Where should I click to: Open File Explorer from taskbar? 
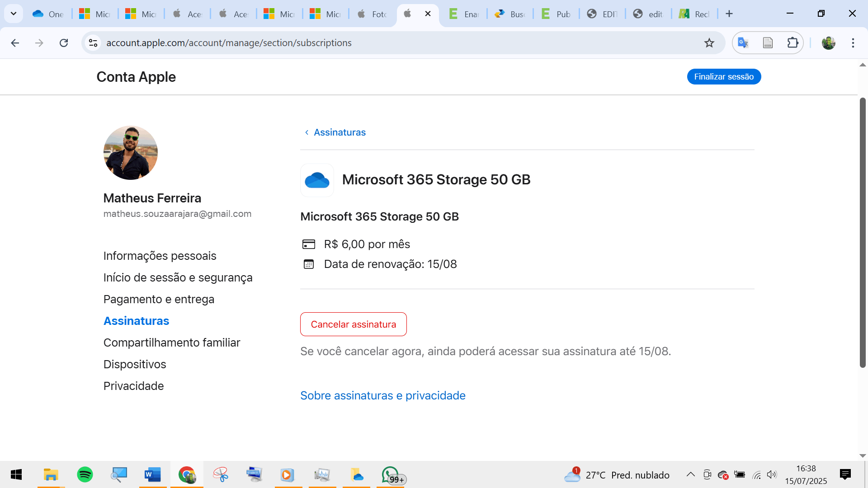[x=51, y=474]
